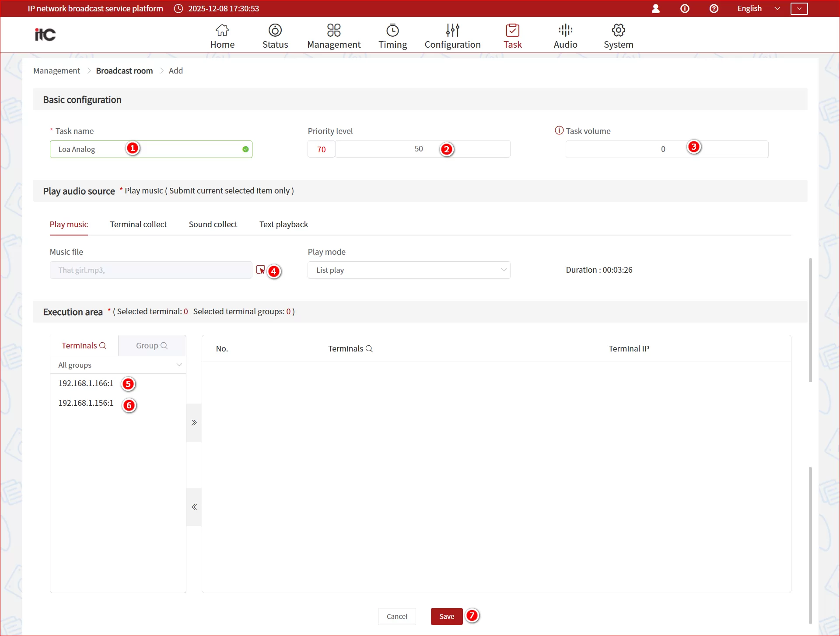Open the Timing clock icon
This screenshot has height=636, width=840.
[392, 30]
